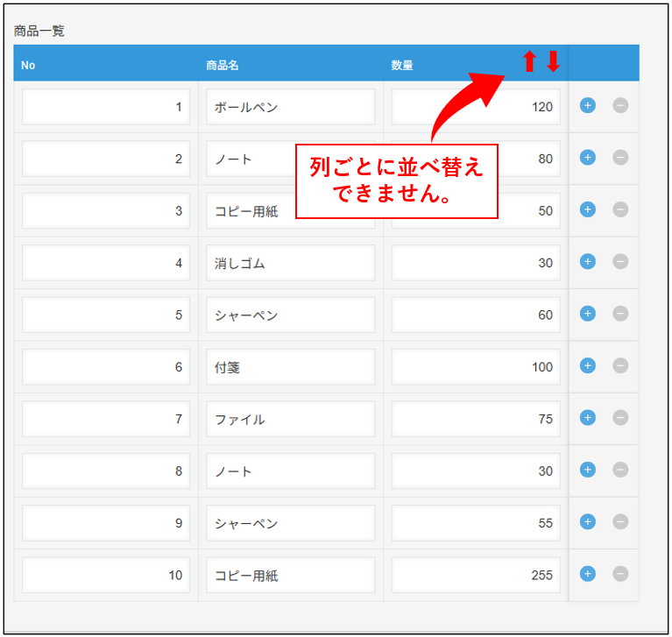Screen dimensions: 672x637
Task: Remove row 4 消しゴム using minus icon
Action: coord(620,262)
